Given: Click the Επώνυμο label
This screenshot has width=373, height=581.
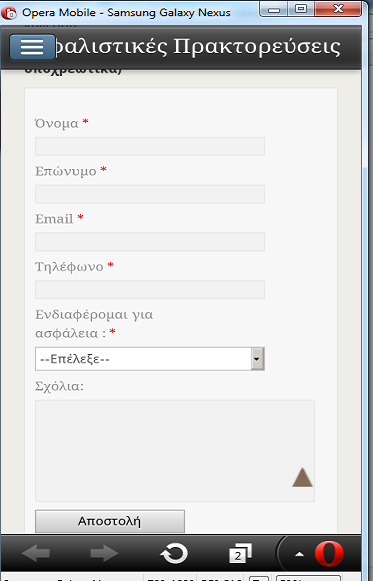Looking at the screenshot, I should click(x=66, y=171).
